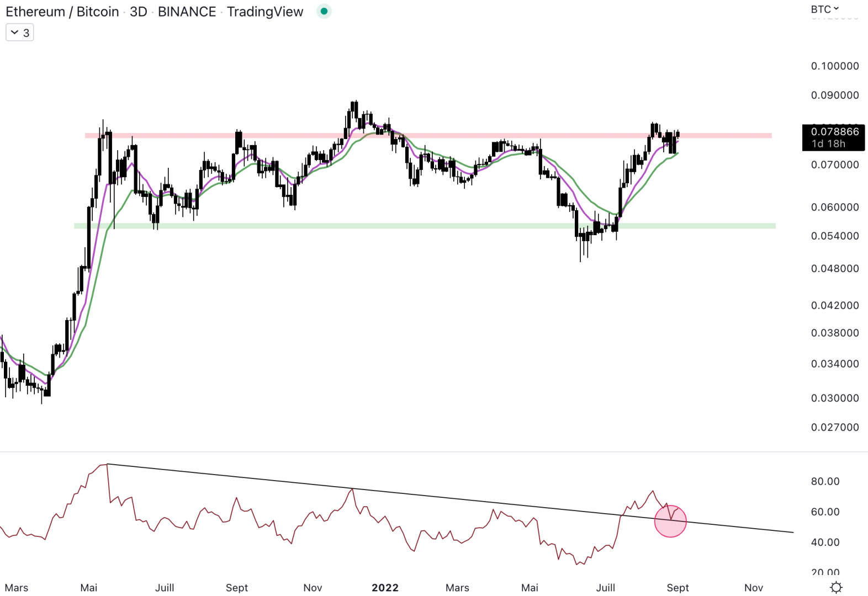The image size is (868, 596).
Task: Click the 0.070000 price axis label
Action: (834, 165)
